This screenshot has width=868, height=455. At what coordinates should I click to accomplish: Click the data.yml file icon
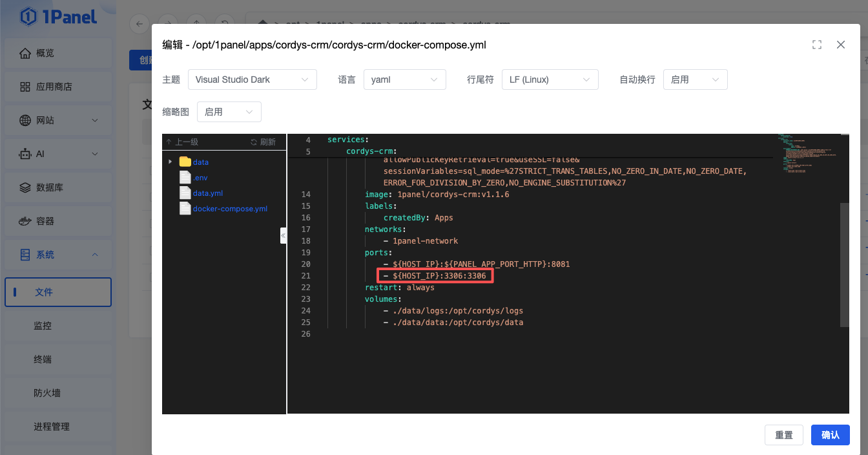[x=185, y=193]
